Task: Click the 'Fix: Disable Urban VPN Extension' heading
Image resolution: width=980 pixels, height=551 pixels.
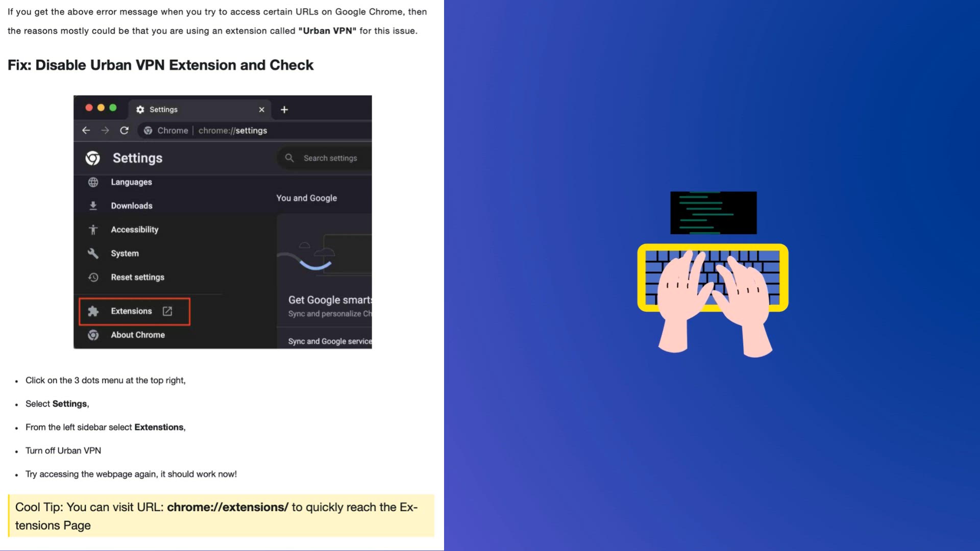Action: [160, 65]
